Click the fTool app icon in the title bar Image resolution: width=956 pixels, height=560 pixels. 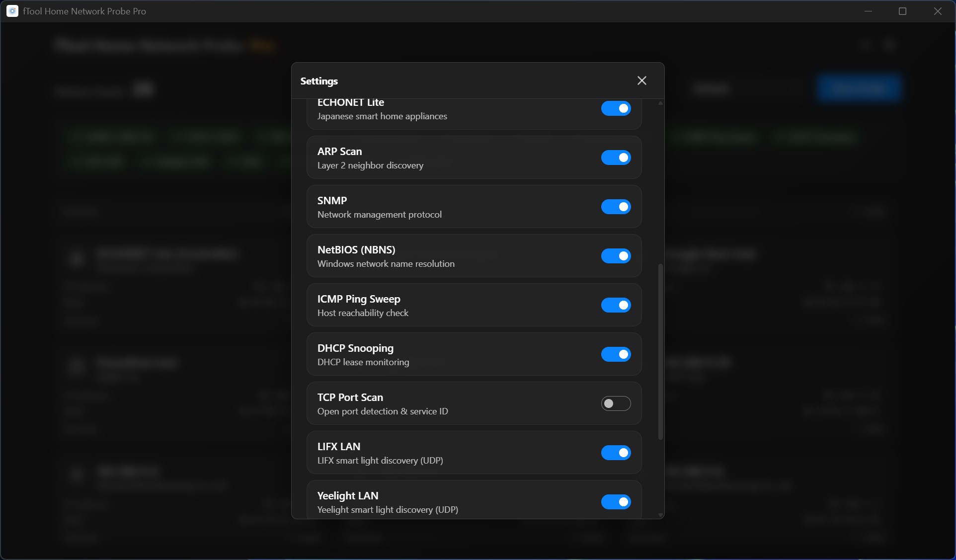pos(12,11)
